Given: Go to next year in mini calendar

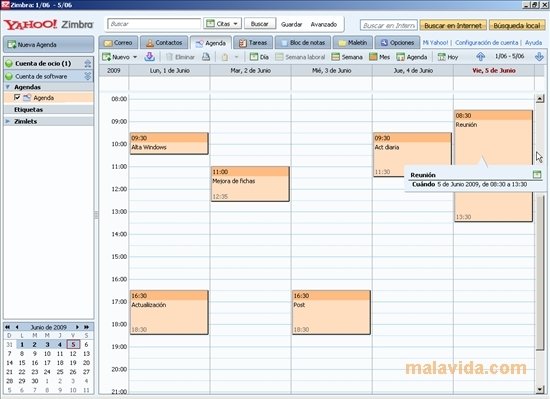Looking at the screenshot, I should [87, 327].
